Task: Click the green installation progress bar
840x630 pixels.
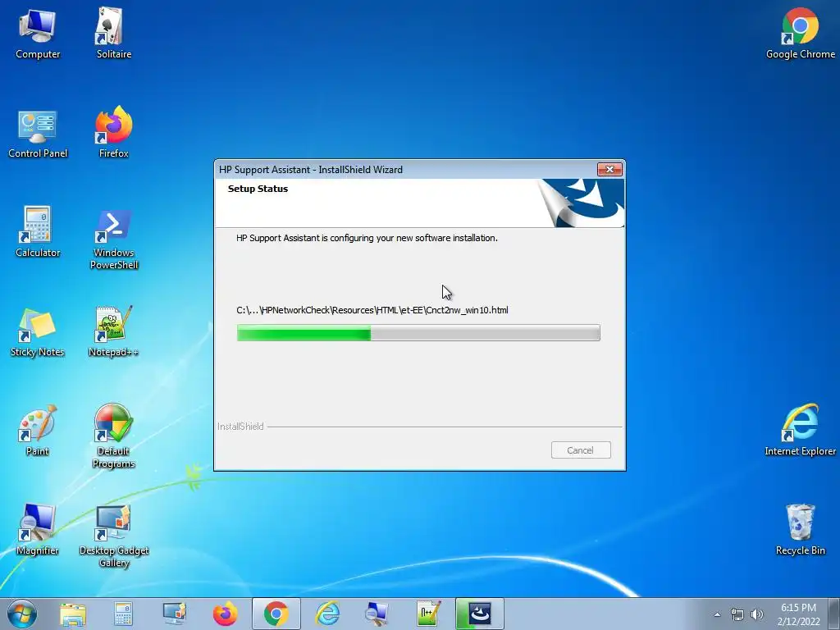Action: (x=418, y=333)
